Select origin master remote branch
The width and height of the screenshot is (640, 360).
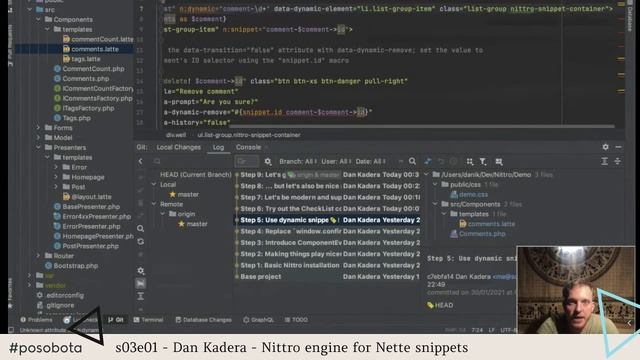(x=197, y=224)
